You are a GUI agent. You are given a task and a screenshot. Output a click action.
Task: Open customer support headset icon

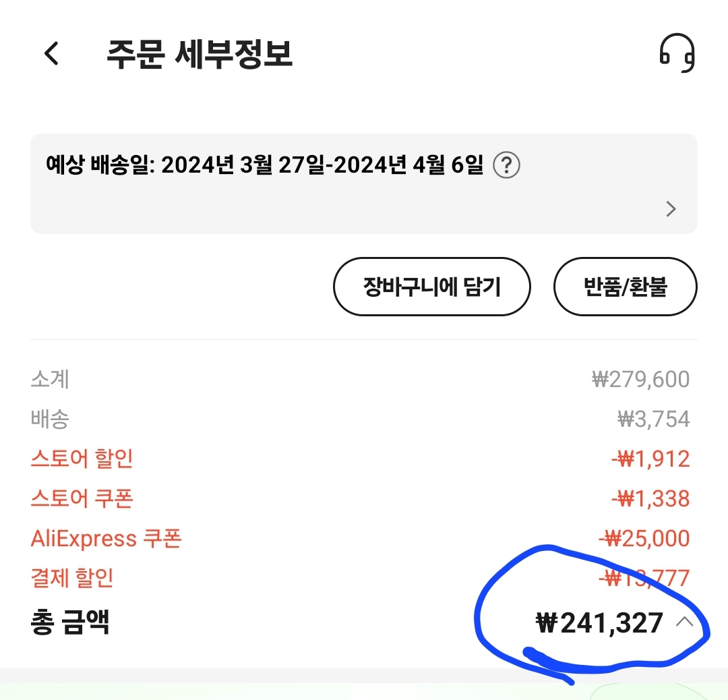676,53
